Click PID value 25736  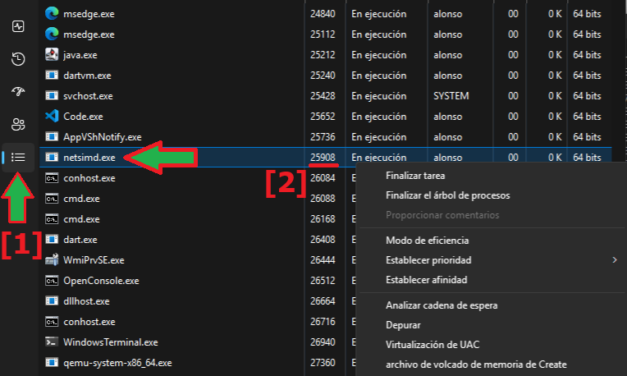323,137
